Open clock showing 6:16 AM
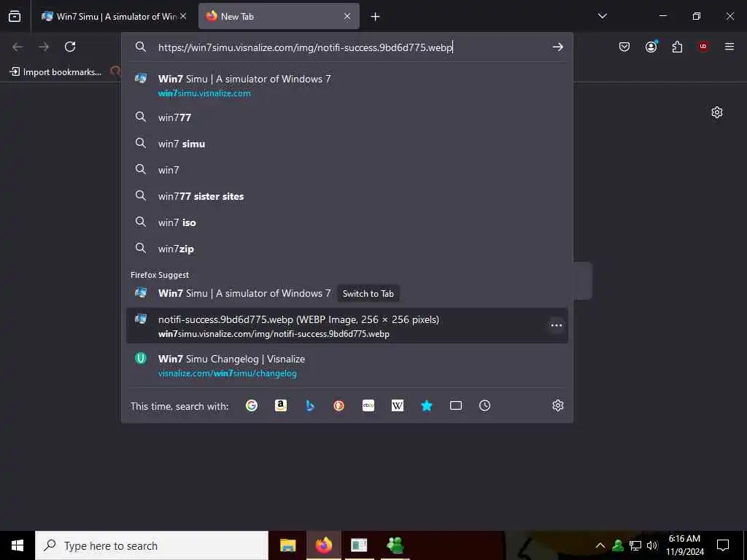The height and width of the screenshot is (560, 747). pos(684,545)
